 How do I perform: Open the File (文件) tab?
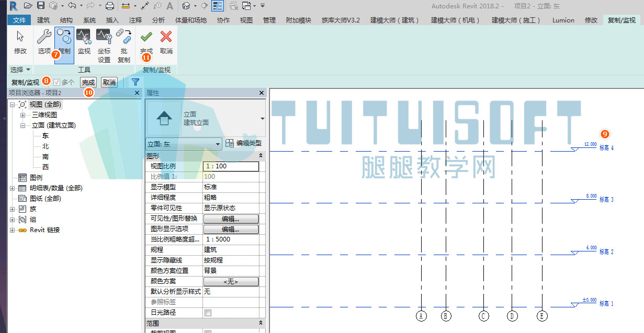(20, 20)
